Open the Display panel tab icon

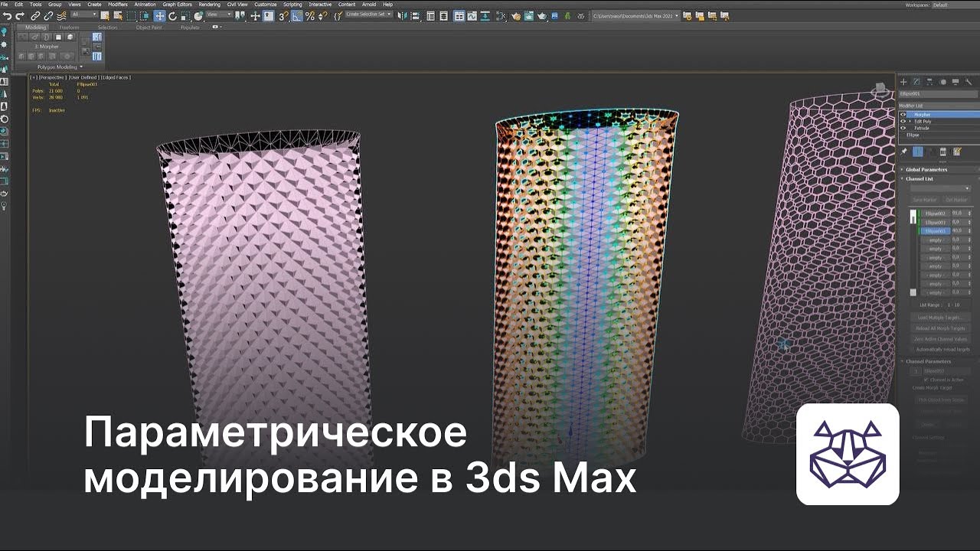[x=955, y=82]
